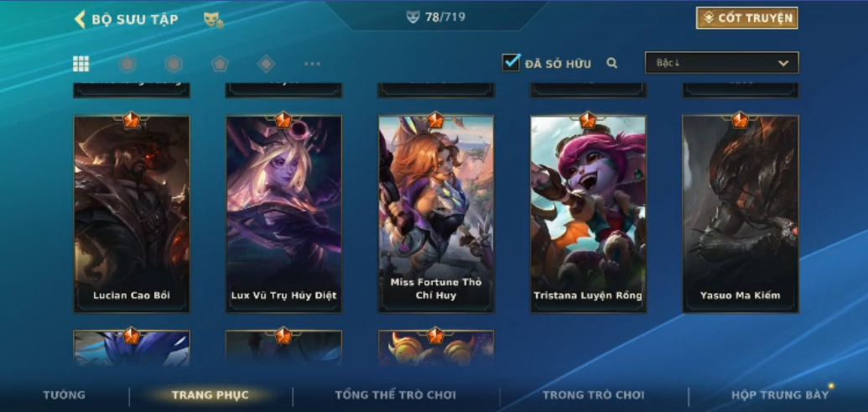Filter by the hexagon rarity tier icon

coord(174,64)
